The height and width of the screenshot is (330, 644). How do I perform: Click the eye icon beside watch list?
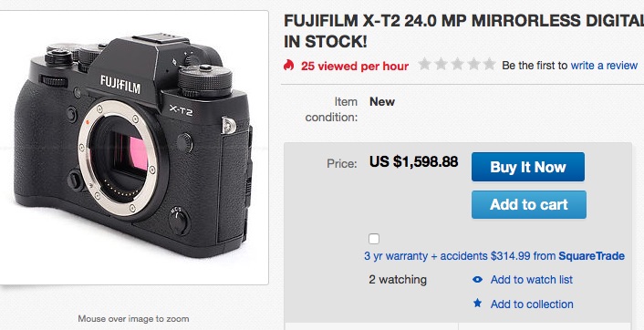(x=477, y=280)
